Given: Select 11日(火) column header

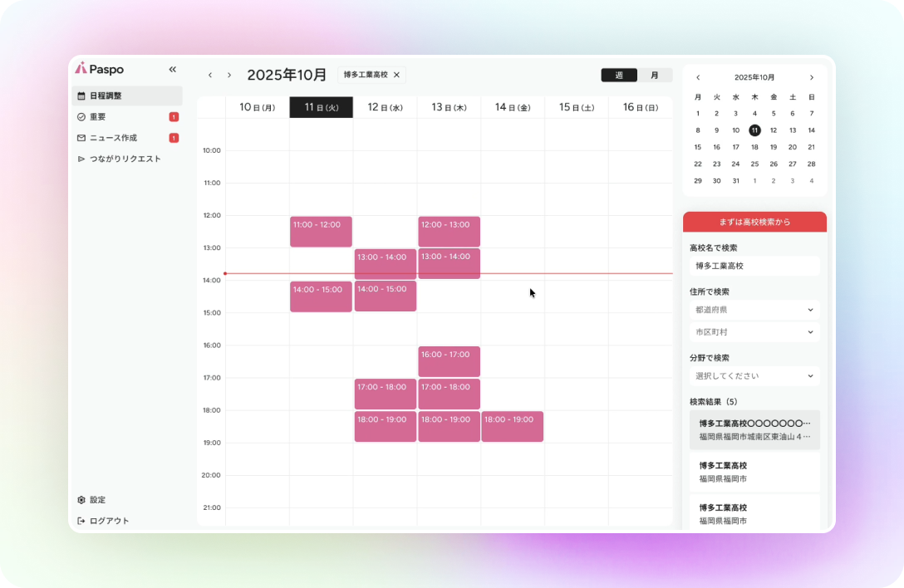Looking at the screenshot, I should click(x=321, y=107).
